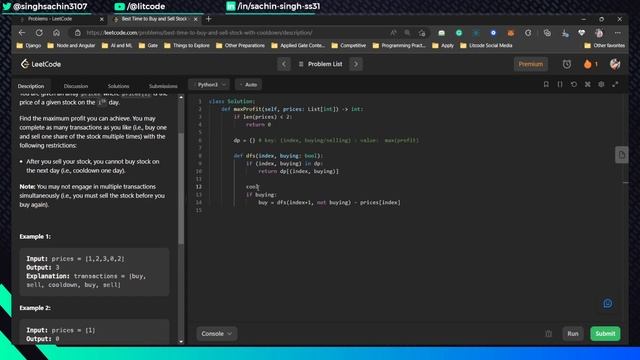Click 'Example 1:' heading text
This screenshot has width=640, height=360.
click(35, 236)
